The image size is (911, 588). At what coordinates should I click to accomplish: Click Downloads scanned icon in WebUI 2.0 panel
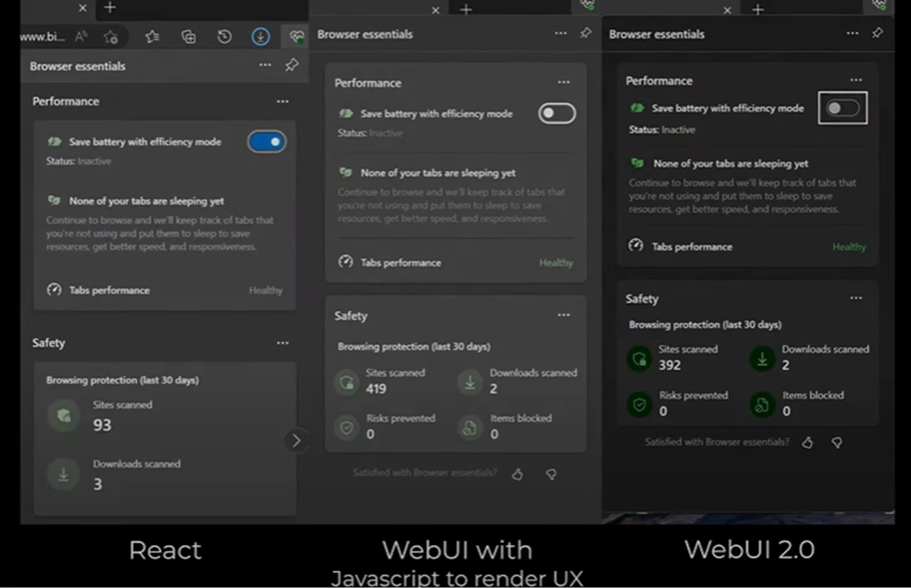click(762, 359)
